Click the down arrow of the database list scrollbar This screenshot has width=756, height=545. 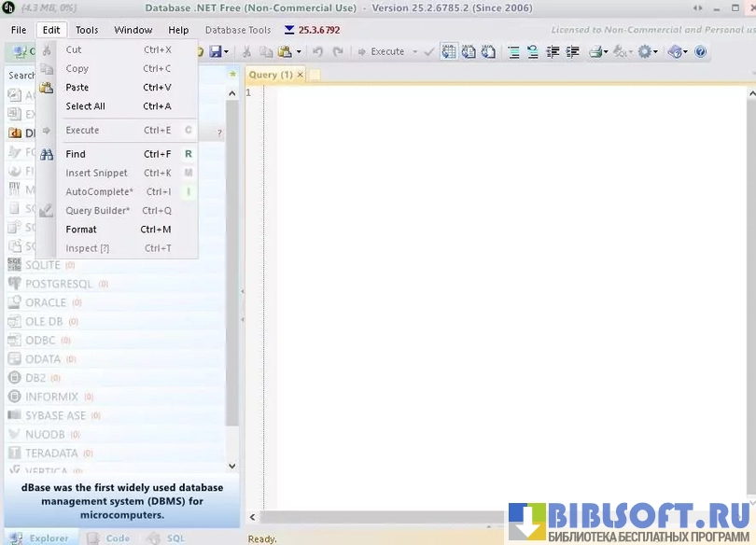pos(232,466)
